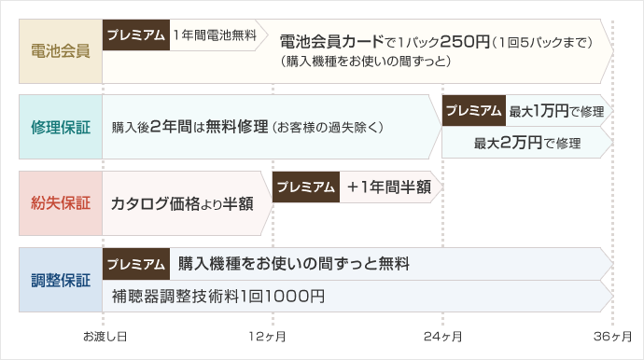Click the 紛失保証 category label

(61, 203)
